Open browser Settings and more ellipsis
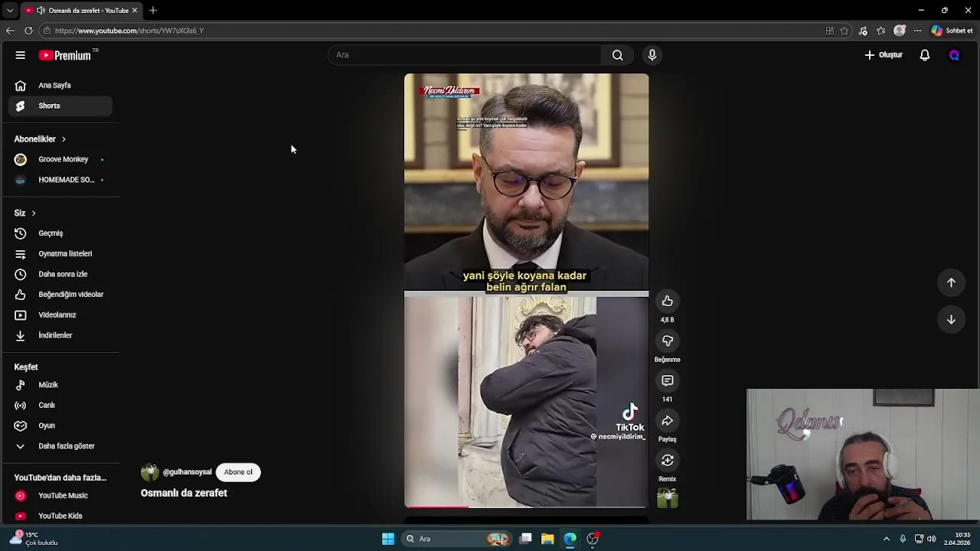This screenshot has width=980, height=551. tap(917, 31)
